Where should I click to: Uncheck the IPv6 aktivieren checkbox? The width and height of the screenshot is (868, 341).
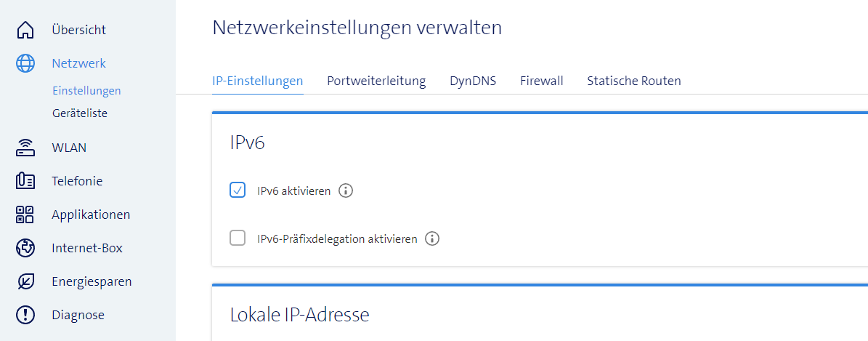pyautogui.click(x=238, y=190)
